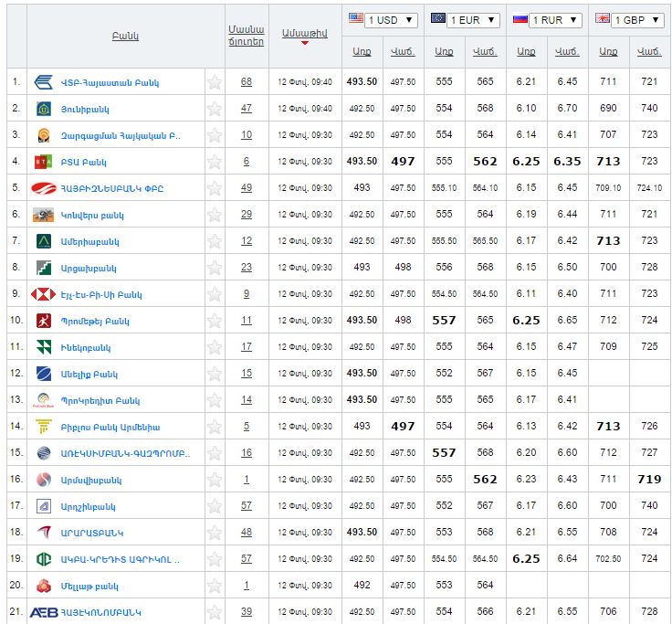672x624 pixels.
Task: Open the 1 EUR currency dropdown
Action: coord(465,20)
